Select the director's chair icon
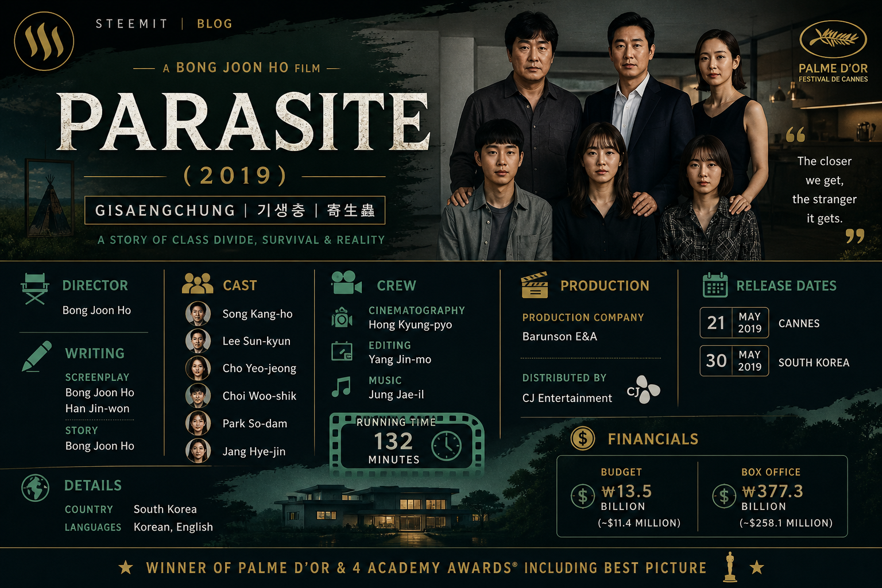 point(35,289)
